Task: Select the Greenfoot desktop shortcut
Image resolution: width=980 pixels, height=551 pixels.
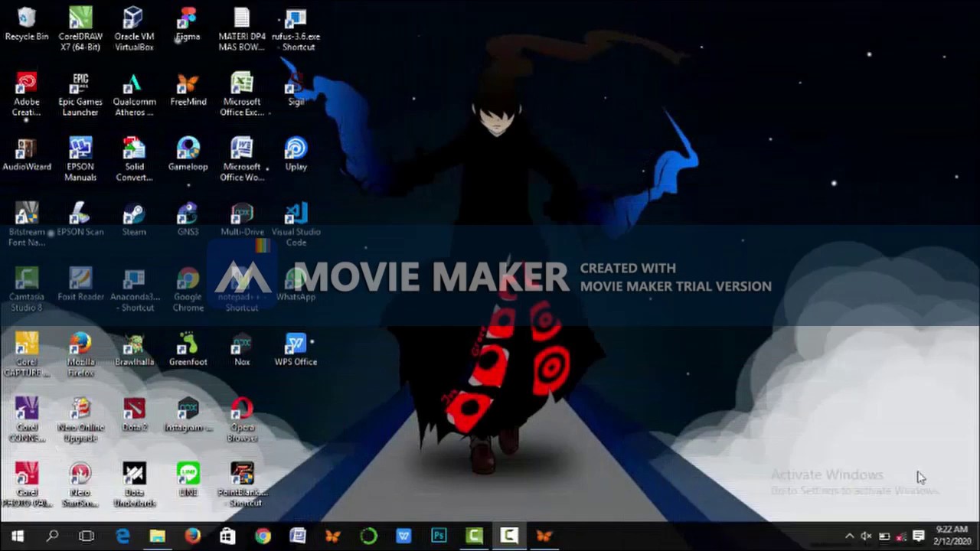Action: point(188,350)
